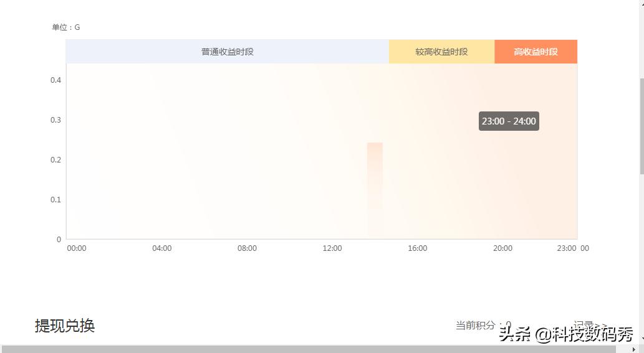The width and height of the screenshot is (644, 353).
Task: Click the 00:00 axis label
Action: 77,248
